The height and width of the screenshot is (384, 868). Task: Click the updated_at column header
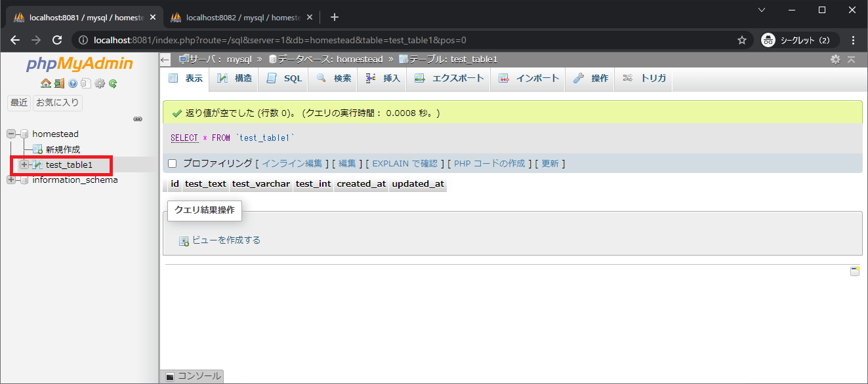point(418,184)
